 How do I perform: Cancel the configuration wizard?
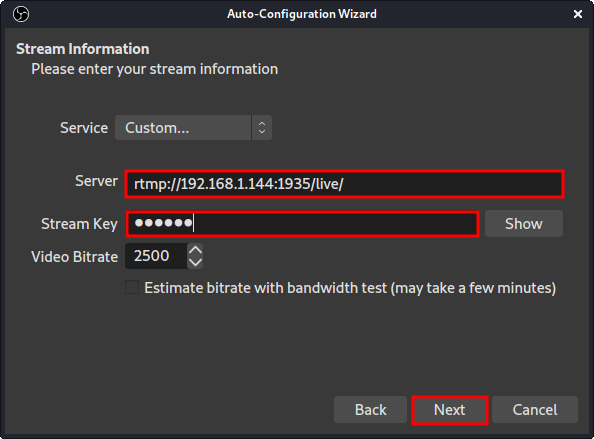point(535,410)
